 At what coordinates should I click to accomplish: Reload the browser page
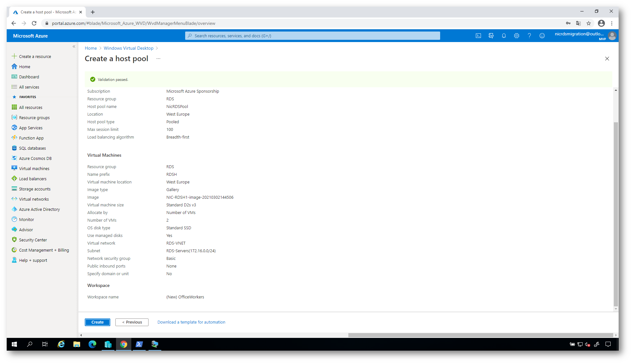[34, 23]
